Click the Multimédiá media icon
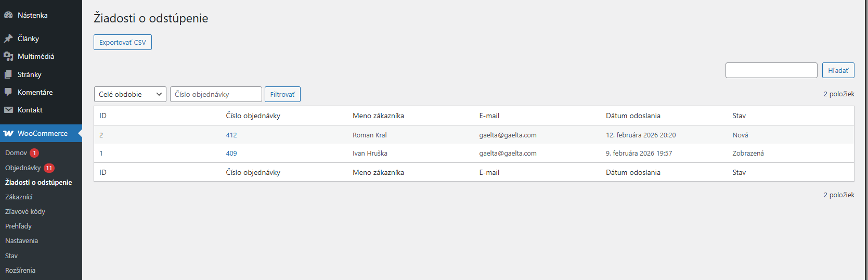 8,56
